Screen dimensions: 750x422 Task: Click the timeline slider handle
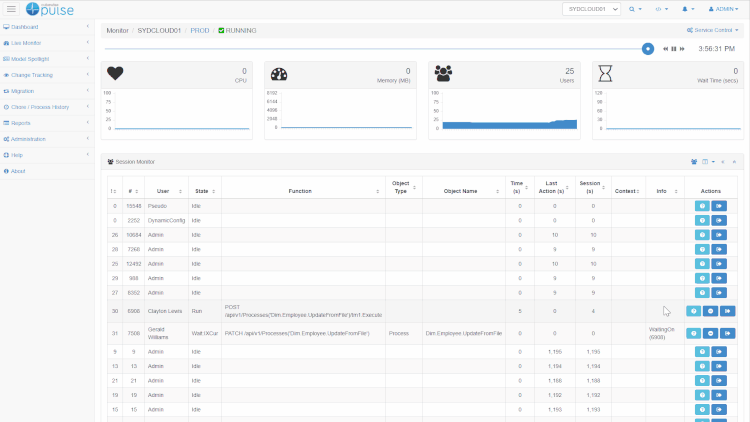tap(648, 48)
